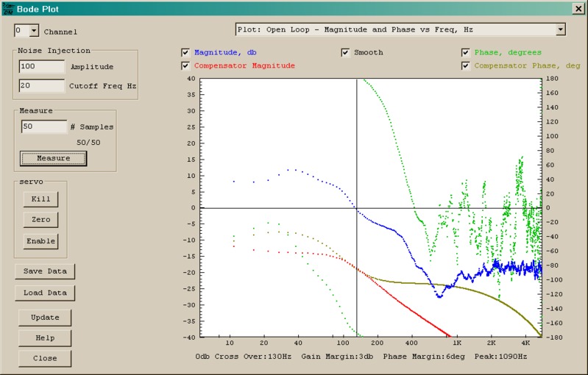Toggle the Smooth checkbox

(345, 53)
